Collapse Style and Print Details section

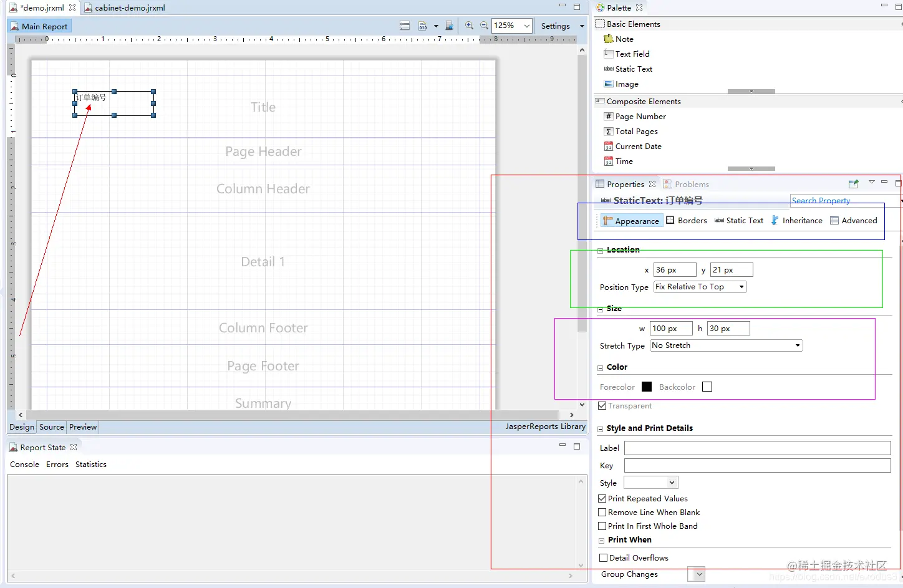pos(601,429)
